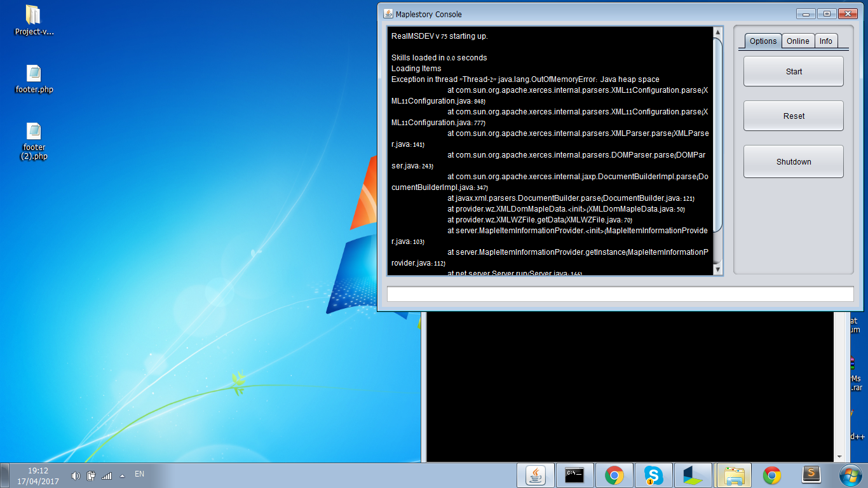Open Windows Explorer in the taskbar
The height and width of the screenshot is (488, 868).
734,475
